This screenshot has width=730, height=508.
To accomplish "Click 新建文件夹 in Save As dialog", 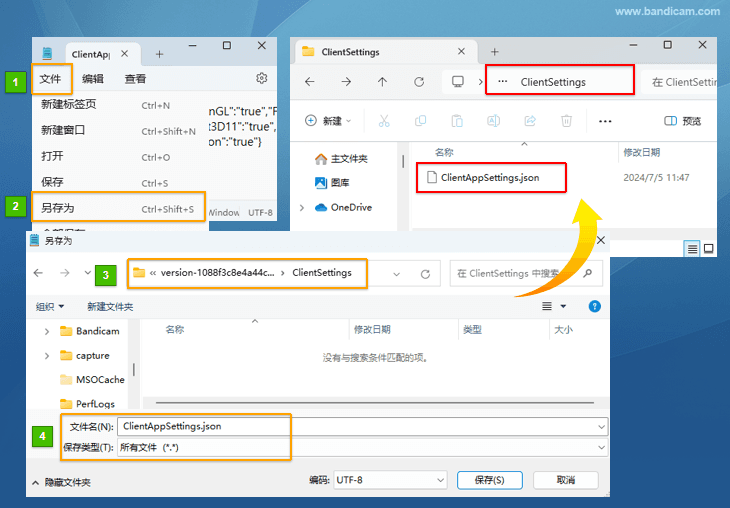I will point(110,307).
